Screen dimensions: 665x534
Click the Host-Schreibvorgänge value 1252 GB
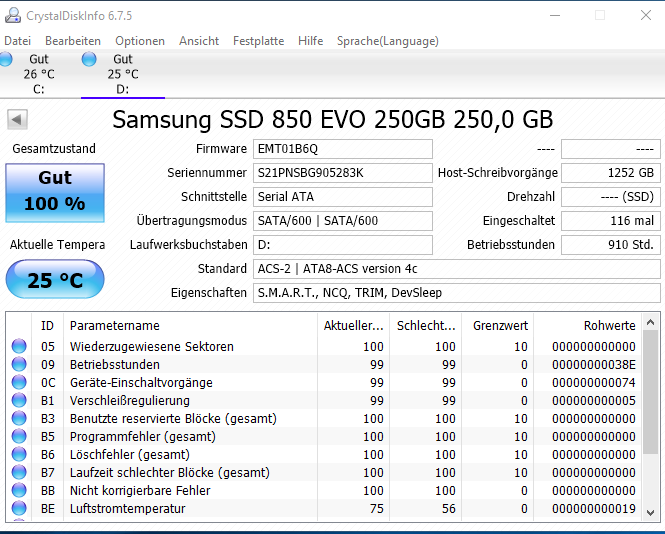[611, 173]
